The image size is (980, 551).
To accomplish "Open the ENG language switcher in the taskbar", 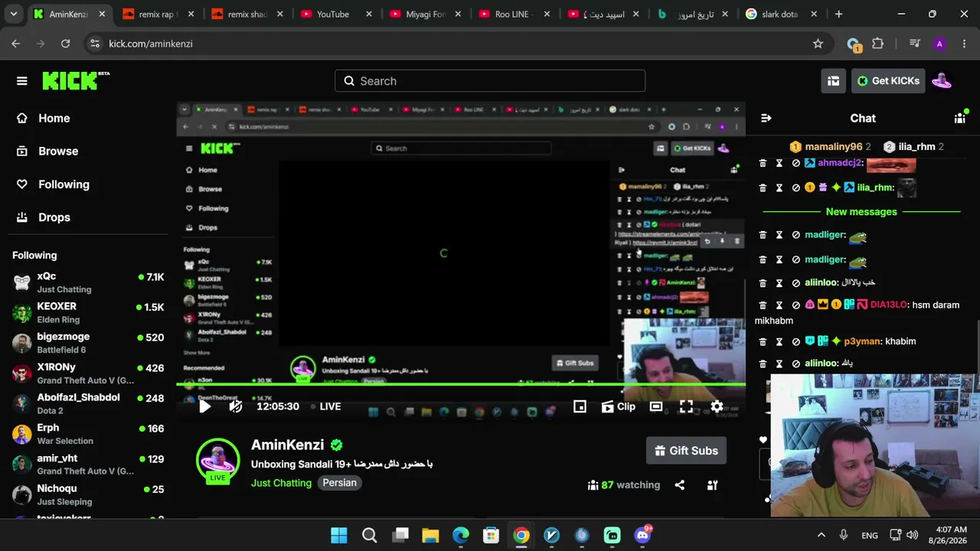I will click(x=870, y=536).
